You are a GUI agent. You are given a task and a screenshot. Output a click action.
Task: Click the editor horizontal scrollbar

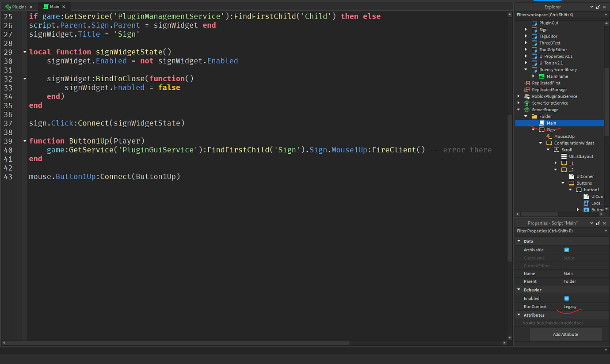click(177, 343)
